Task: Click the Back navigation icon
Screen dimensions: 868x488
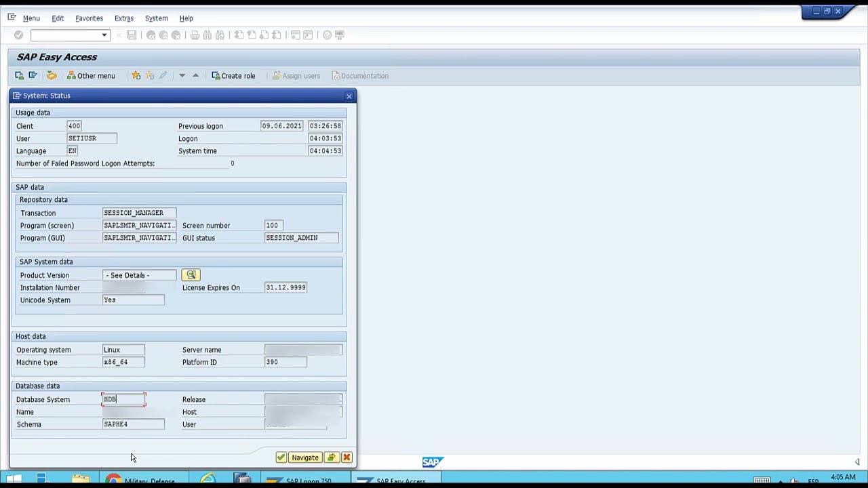Action: tap(151, 35)
